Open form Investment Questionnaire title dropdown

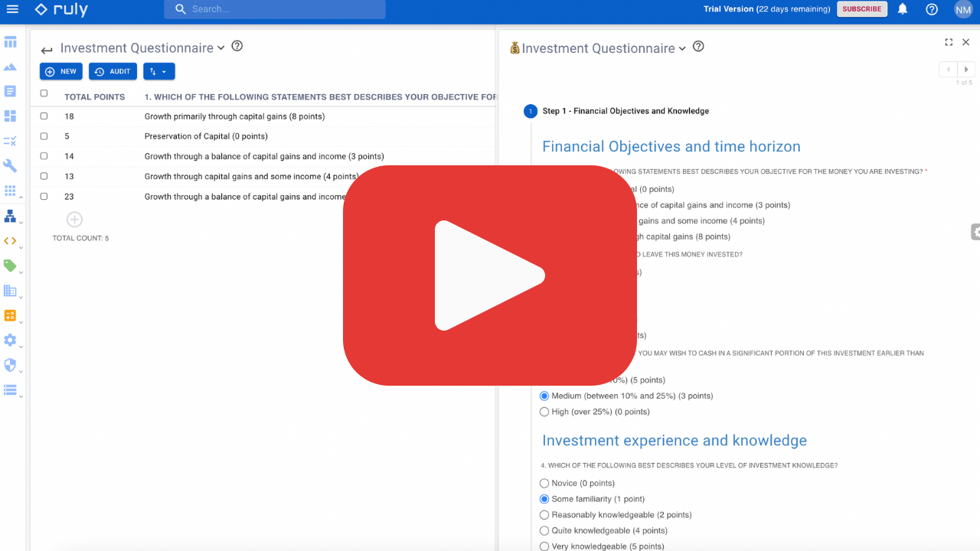pyautogui.click(x=682, y=48)
